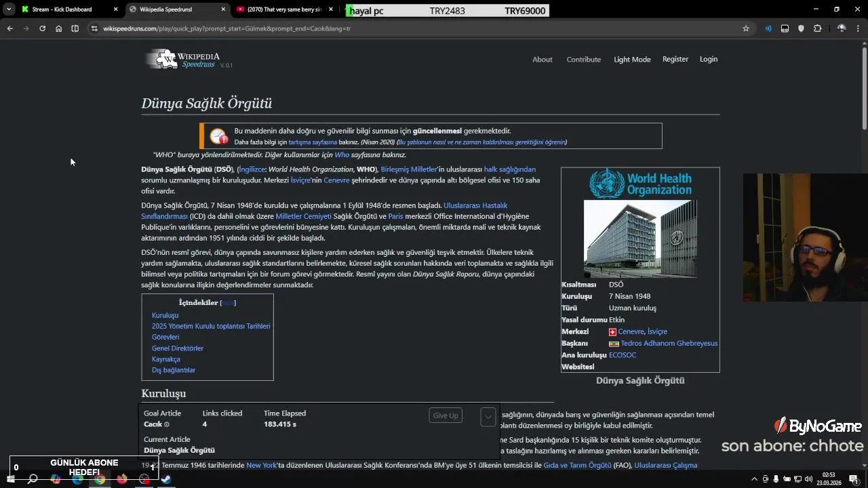This screenshot has width=868, height=488.
Task: Jump to Kuruluşu in contents
Action: 165,315
